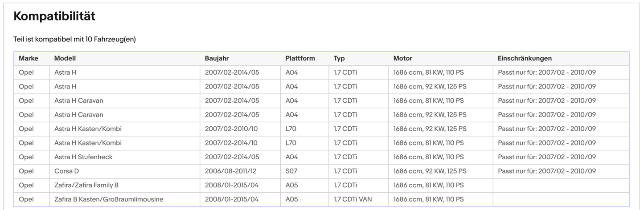
Task: Click the Motor column header
Action: [402, 58]
